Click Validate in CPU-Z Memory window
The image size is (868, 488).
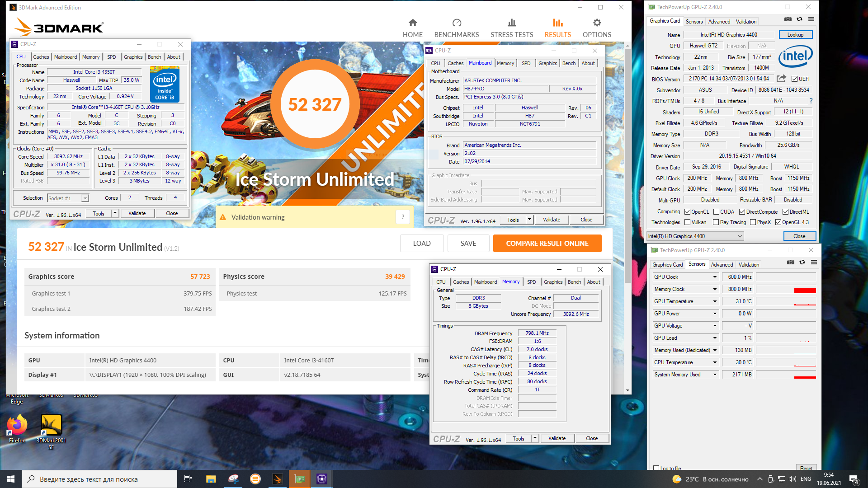(557, 438)
